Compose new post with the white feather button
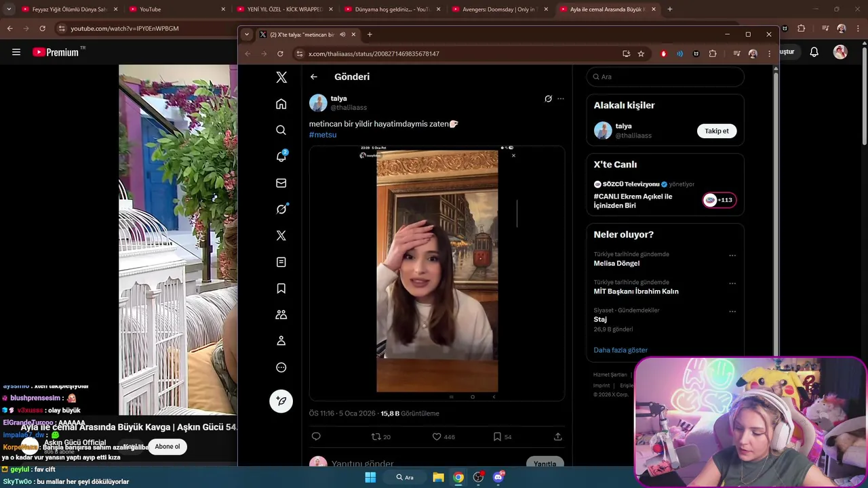This screenshot has height=488, width=868. click(281, 401)
